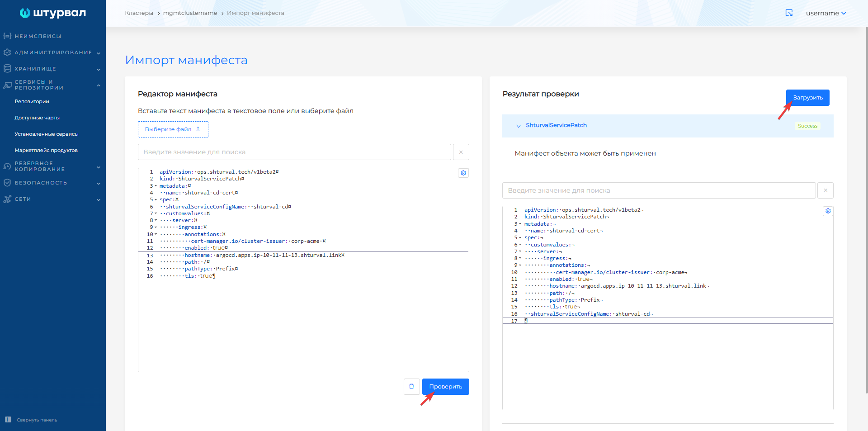Expand the Сети menu chevron
The height and width of the screenshot is (431, 868).
coord(99,199)
